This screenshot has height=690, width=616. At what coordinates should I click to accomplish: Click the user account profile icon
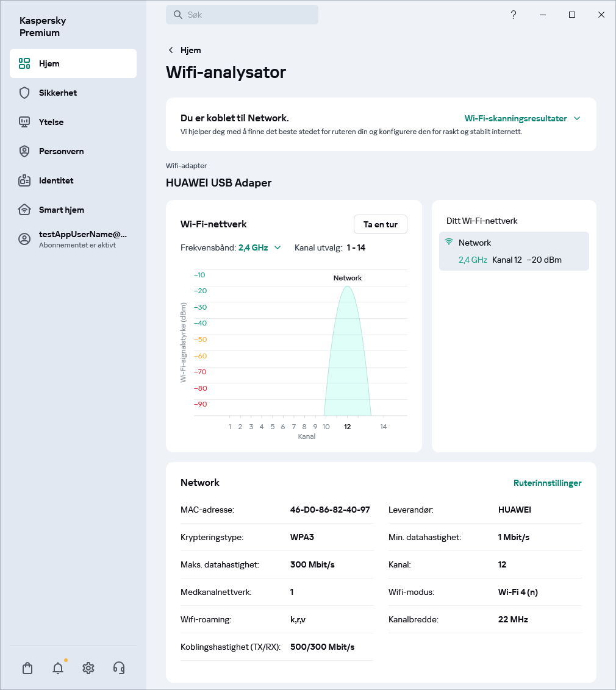24,239
